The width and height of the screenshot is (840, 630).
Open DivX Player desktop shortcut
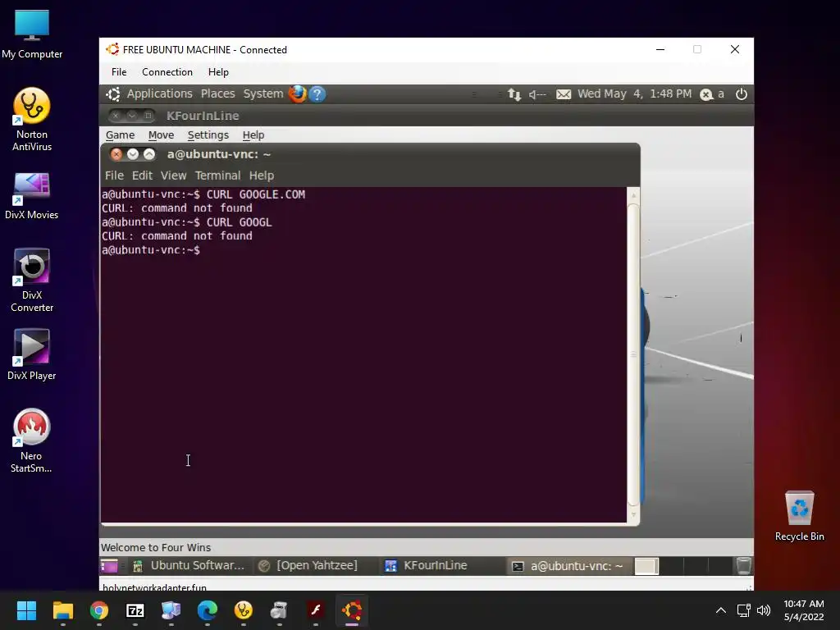(x=32, y=354)
